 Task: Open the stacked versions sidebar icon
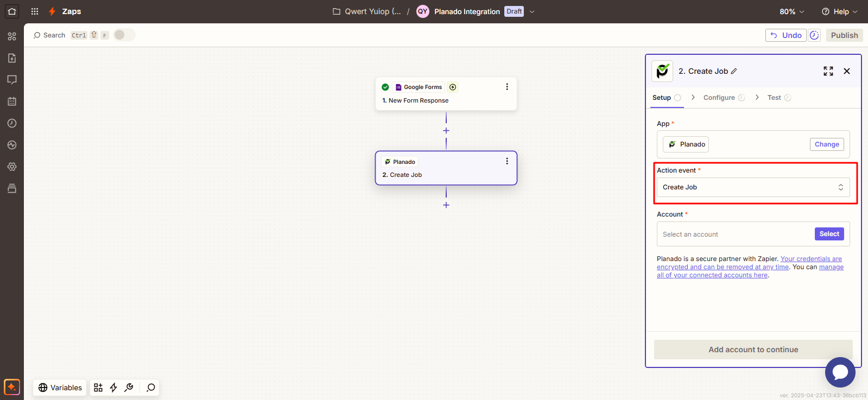coord(12,188)
